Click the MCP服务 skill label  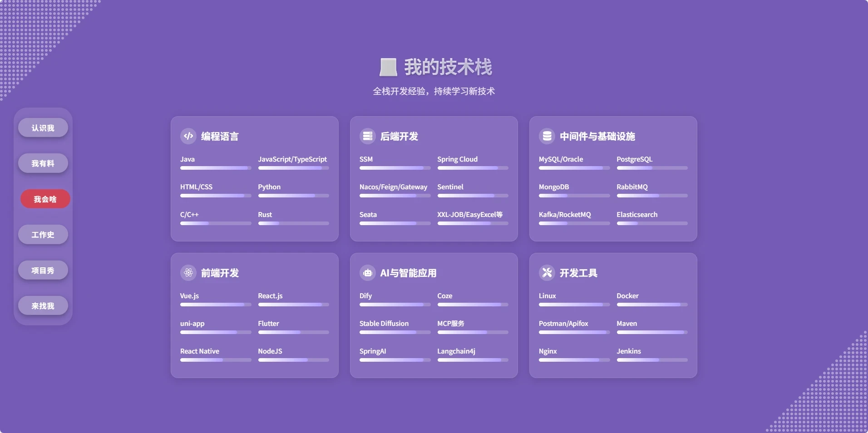point(451,324)
